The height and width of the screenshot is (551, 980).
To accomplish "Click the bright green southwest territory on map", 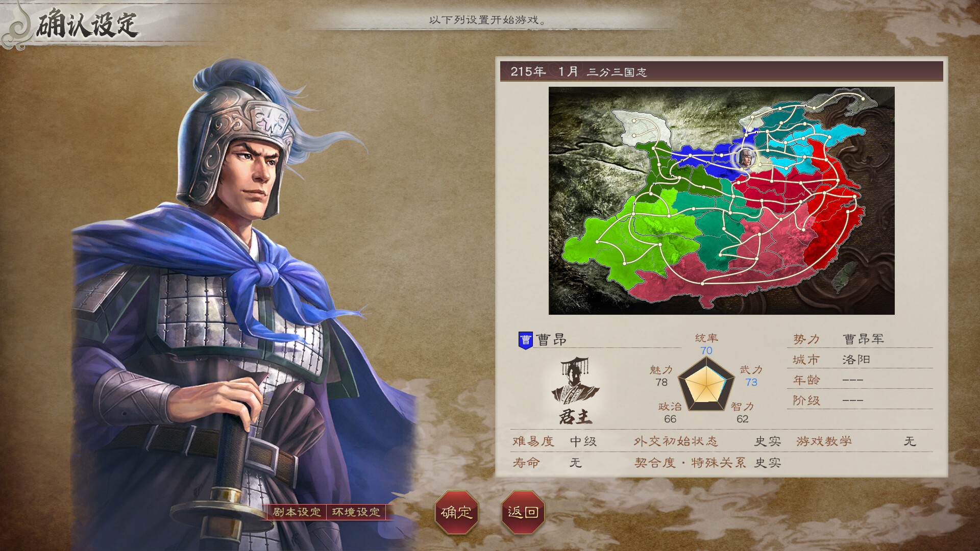I will 632,239.
